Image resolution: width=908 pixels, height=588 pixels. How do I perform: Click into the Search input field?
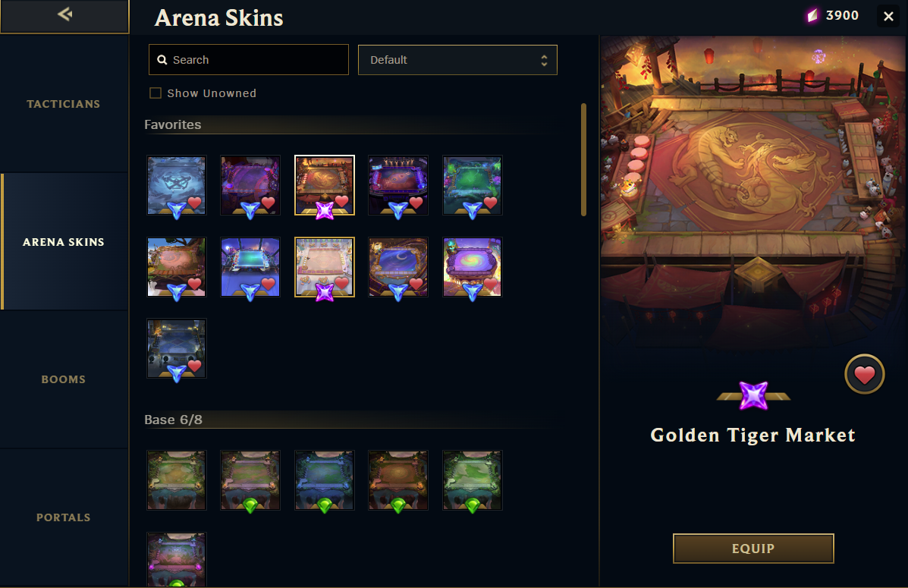tap(248, 60)
